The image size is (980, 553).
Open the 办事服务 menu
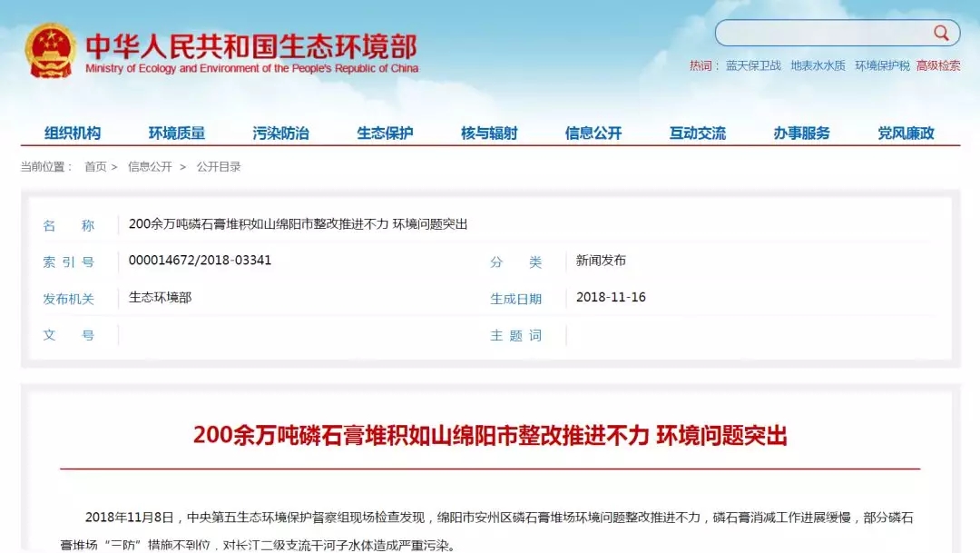(x=802, y=133)
